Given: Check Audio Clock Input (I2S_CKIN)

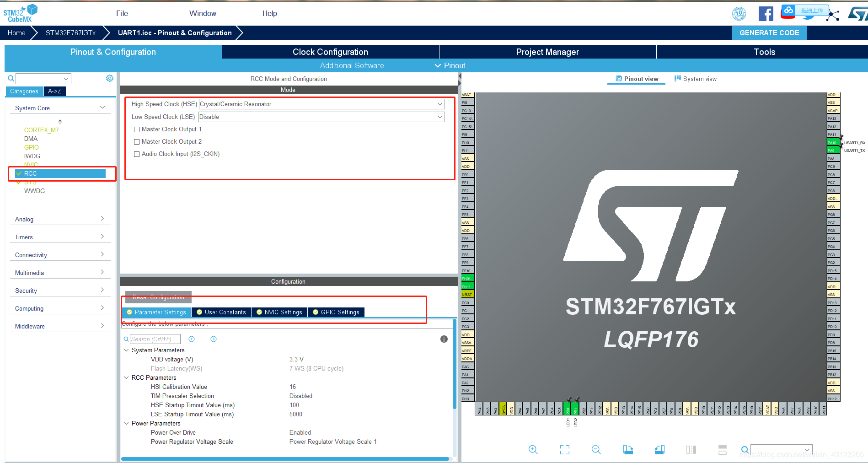Looking at the screenshot, I should [x=137, y=154].
